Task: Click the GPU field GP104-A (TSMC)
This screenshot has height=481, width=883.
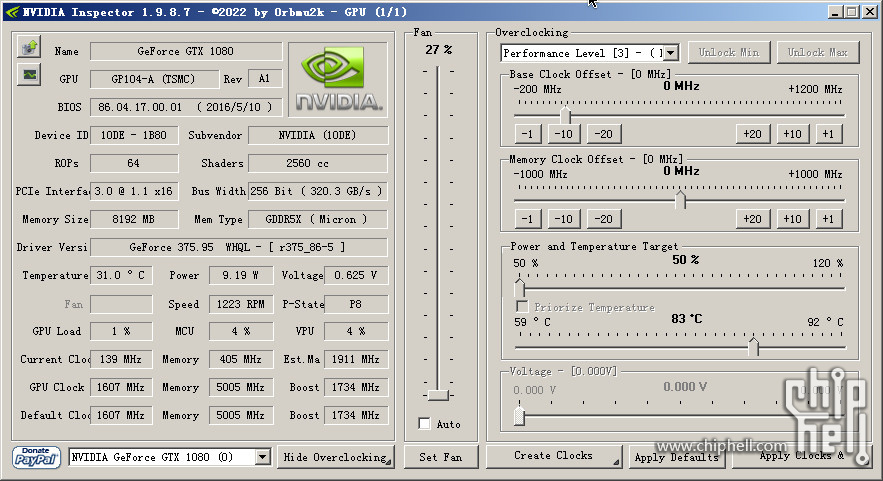Action: pyautogui.click(x=154, y=79)
